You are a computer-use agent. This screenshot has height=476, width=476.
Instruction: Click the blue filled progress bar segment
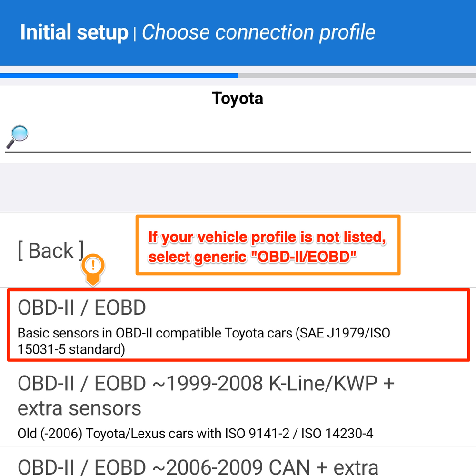pos(119,75)
